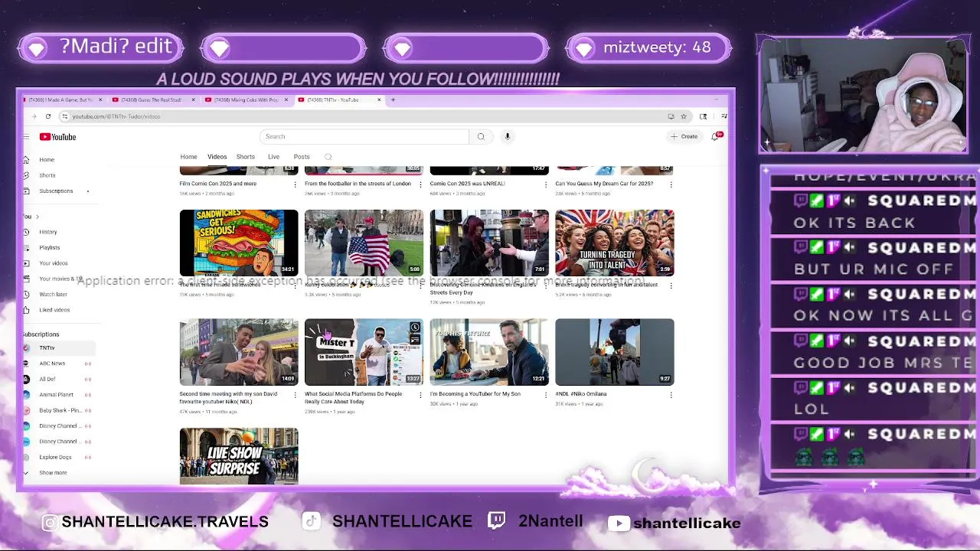The width and height of the screenshot is (980, 551).
Task: Open the channel Shorts tab
Action: coord(245,157)
